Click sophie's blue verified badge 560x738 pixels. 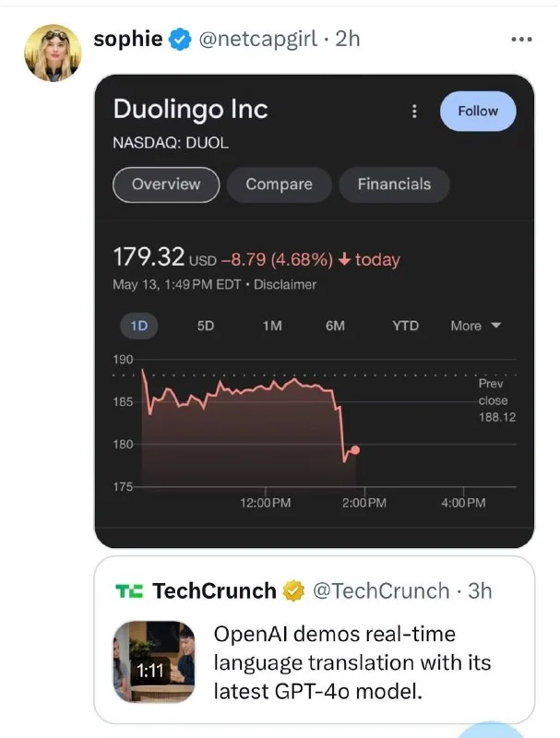[180, 39]
